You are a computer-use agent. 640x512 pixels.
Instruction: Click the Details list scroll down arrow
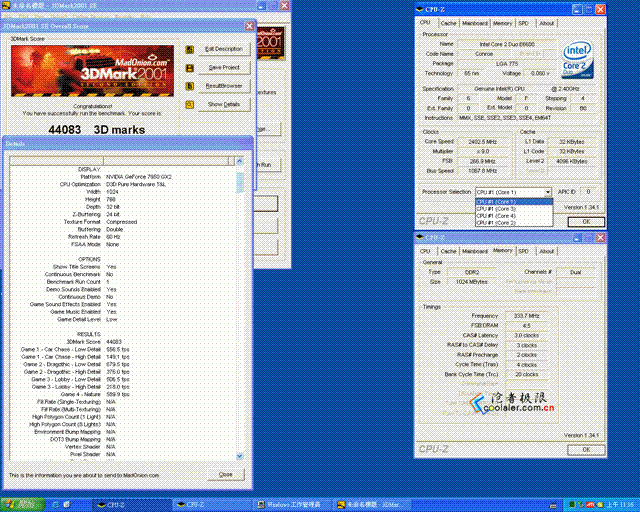tap(240, 456)
